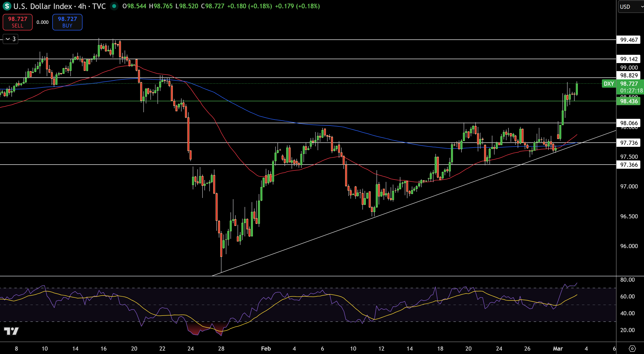The height and width of the screenshot is (354, 644).
Task: Open chart settings gear icon
Action: (632, 348)
